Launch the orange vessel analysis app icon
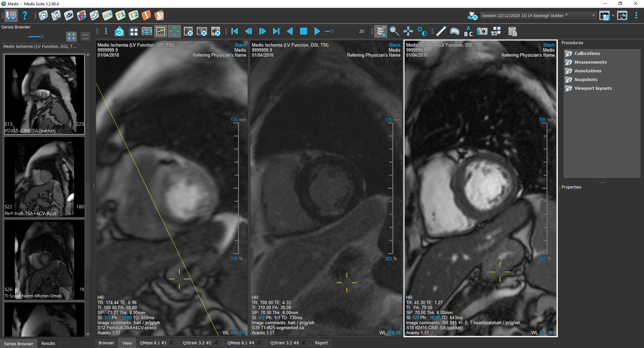644x348 pixels. [x=146, y=15]
